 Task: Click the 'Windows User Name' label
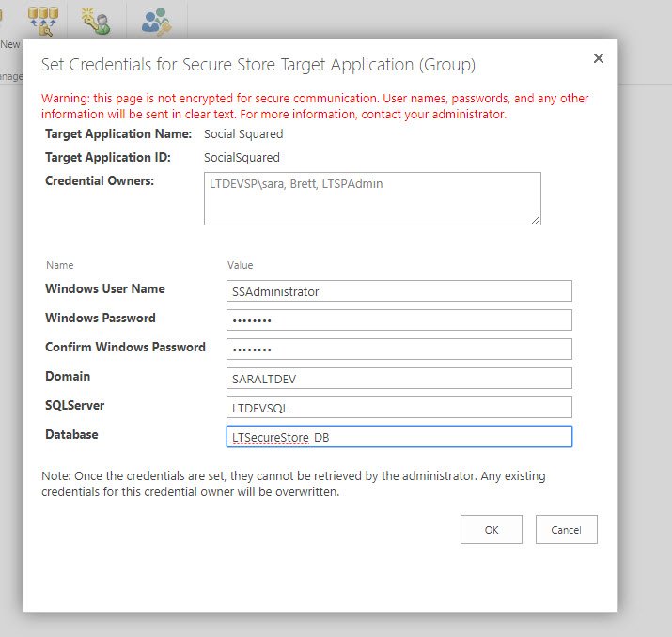[105, 288]
